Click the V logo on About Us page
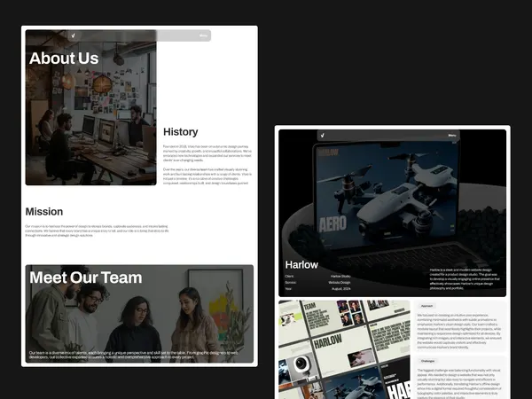The image size is (532, 399). click(74, 35)
